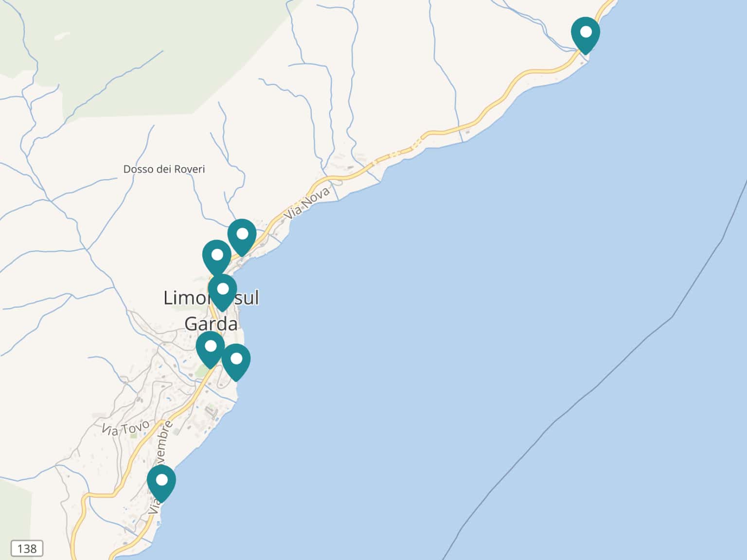Select the southernmost pin on Via Novembre
Screen dimensions: 747x560
pyautogui.click(x=161, y=483)
